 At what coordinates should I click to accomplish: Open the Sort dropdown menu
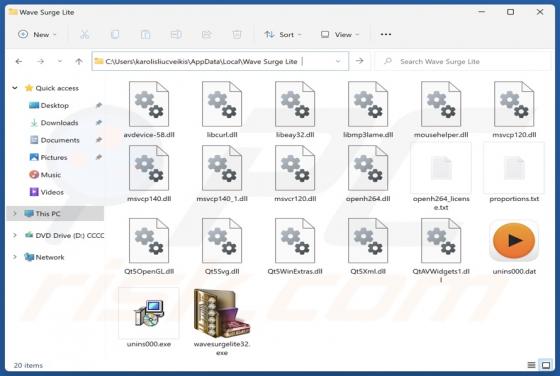coord(283,35)
